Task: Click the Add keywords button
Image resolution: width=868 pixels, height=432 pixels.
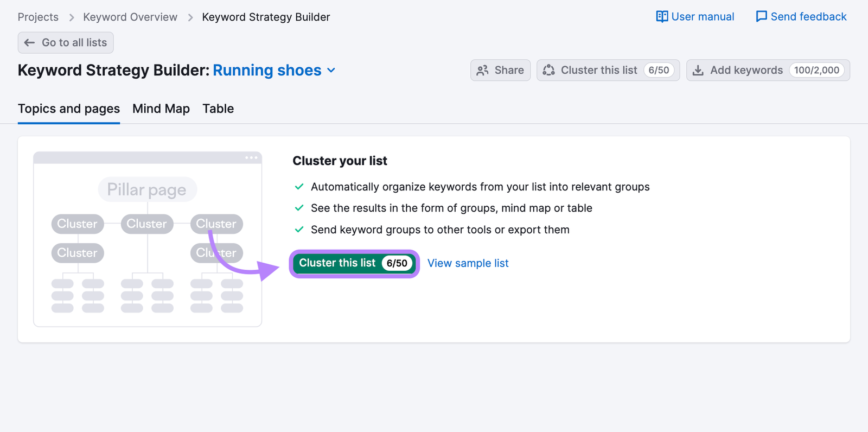Action: point(746,71)
